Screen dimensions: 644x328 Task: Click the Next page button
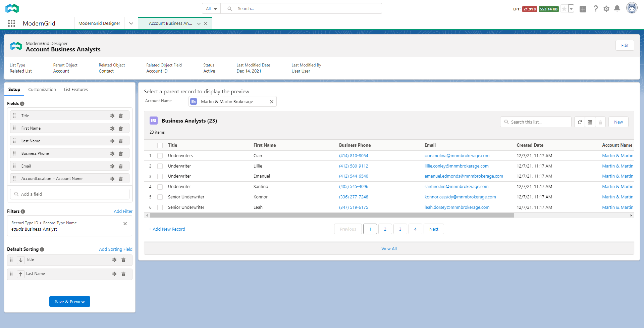[x=434, y=229]
